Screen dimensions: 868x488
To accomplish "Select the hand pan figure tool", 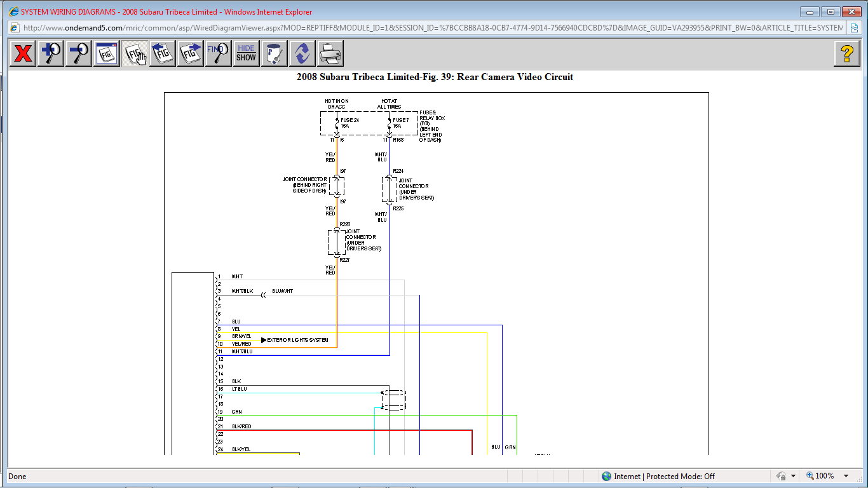I will 135,53.
